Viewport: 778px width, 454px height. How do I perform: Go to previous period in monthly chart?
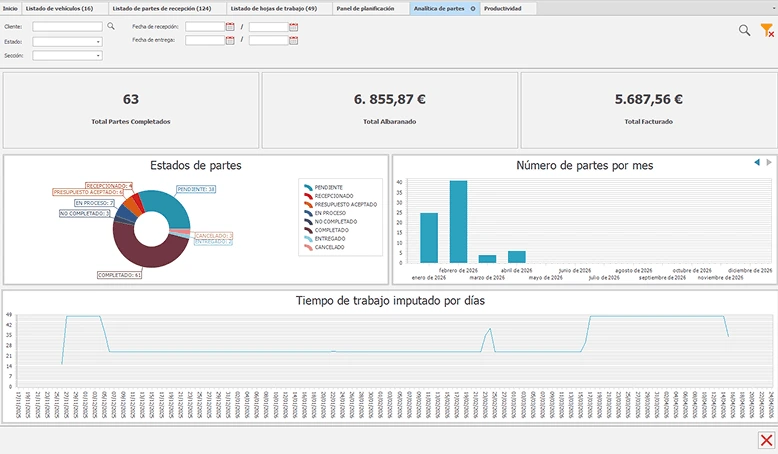[757, 162]
